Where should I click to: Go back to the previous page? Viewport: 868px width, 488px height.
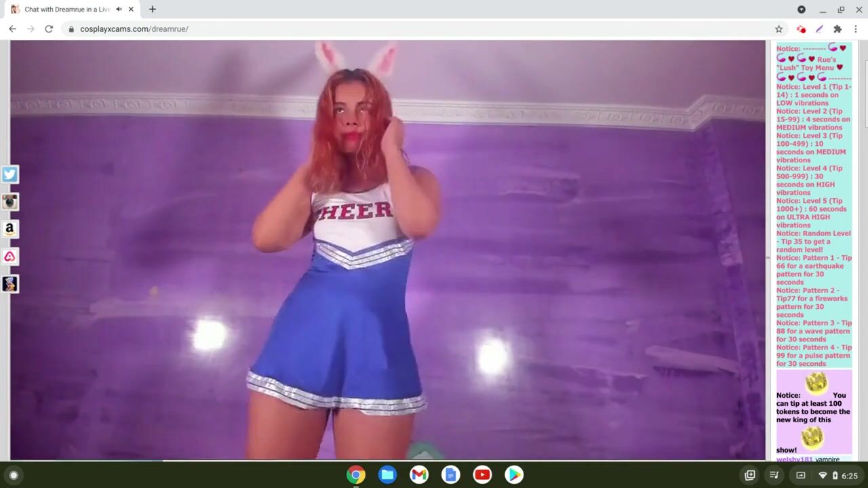(12, 29)
